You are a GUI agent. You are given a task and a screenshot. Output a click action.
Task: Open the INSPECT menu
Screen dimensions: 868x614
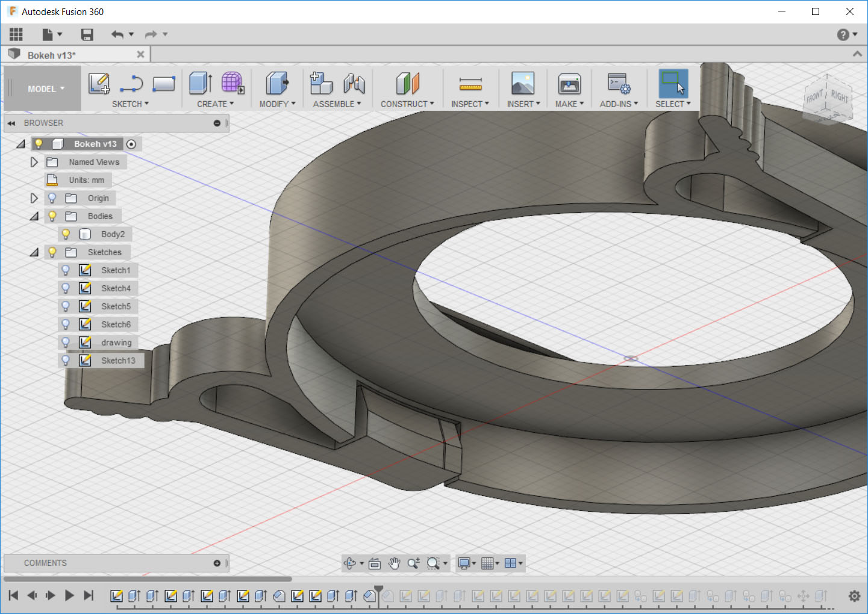[470, 104]
